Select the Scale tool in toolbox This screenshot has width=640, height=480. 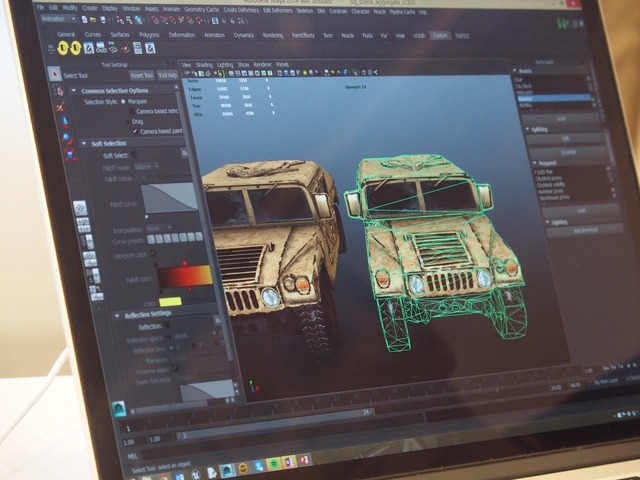[70, 155]
